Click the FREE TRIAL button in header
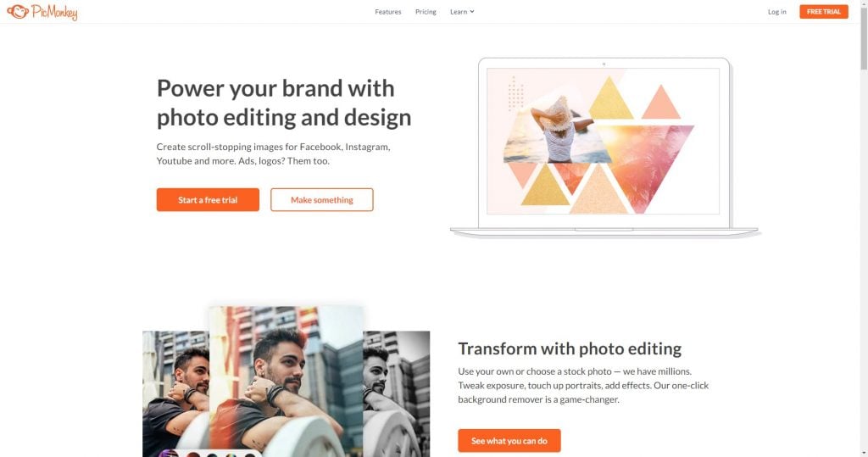This screenshot has width=868, height=457. tap(824, 12)
